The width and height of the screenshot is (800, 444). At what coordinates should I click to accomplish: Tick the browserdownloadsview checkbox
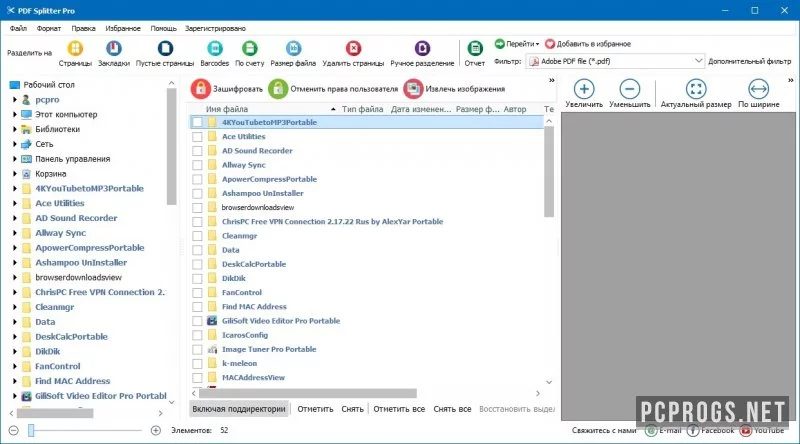click(x=197, y=208)
